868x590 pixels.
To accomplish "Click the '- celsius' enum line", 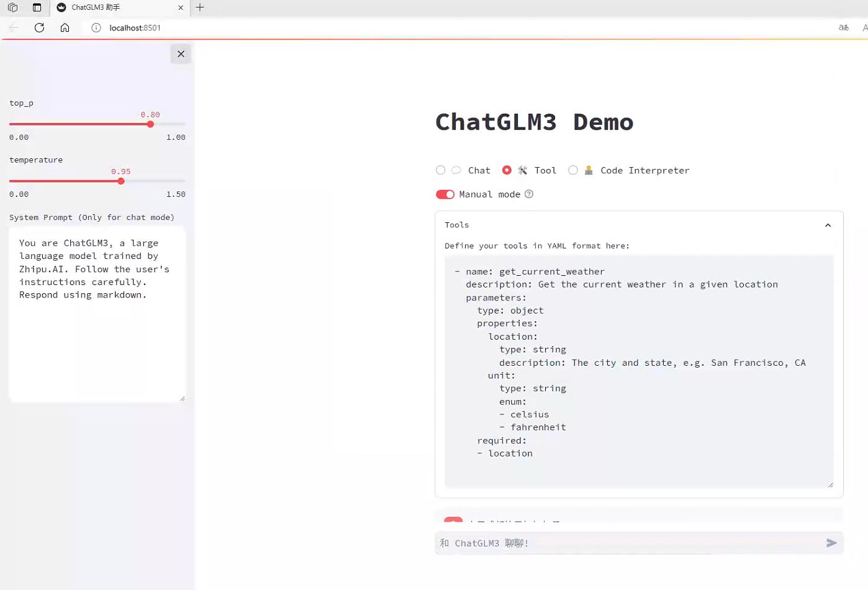I will (x=524, y=414).
